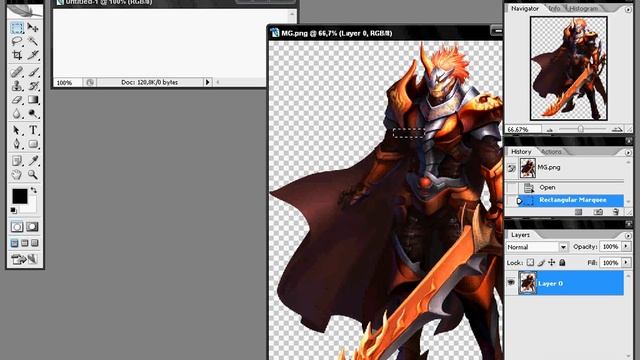Reset to default foreground and background colors

[13, 210]
